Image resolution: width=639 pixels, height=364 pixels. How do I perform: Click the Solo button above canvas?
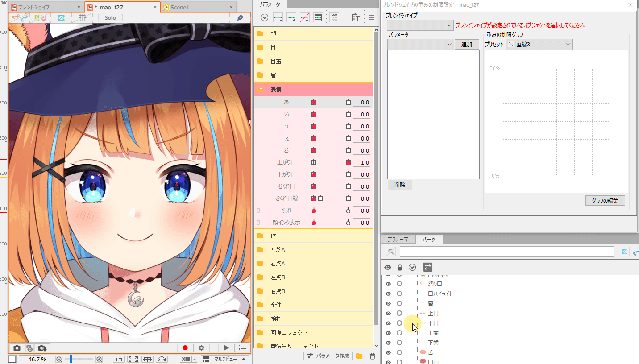point(110,18)
